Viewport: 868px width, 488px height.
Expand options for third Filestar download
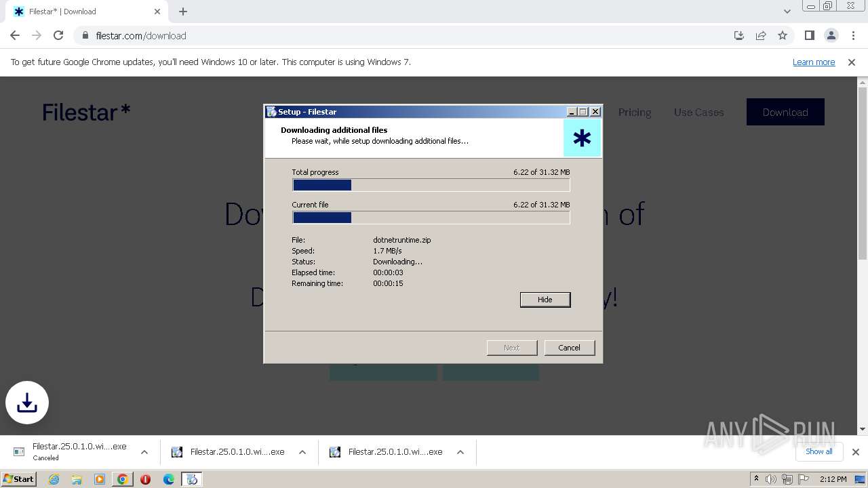[460, 452]
